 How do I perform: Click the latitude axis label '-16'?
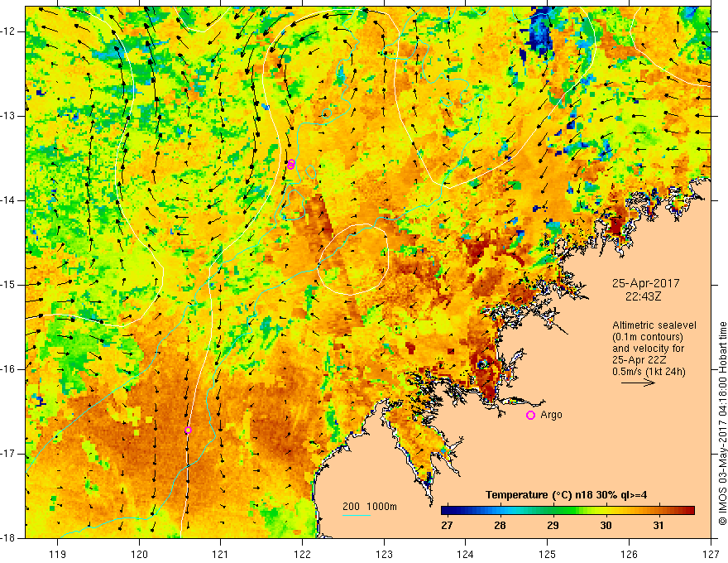coord(8,369)
